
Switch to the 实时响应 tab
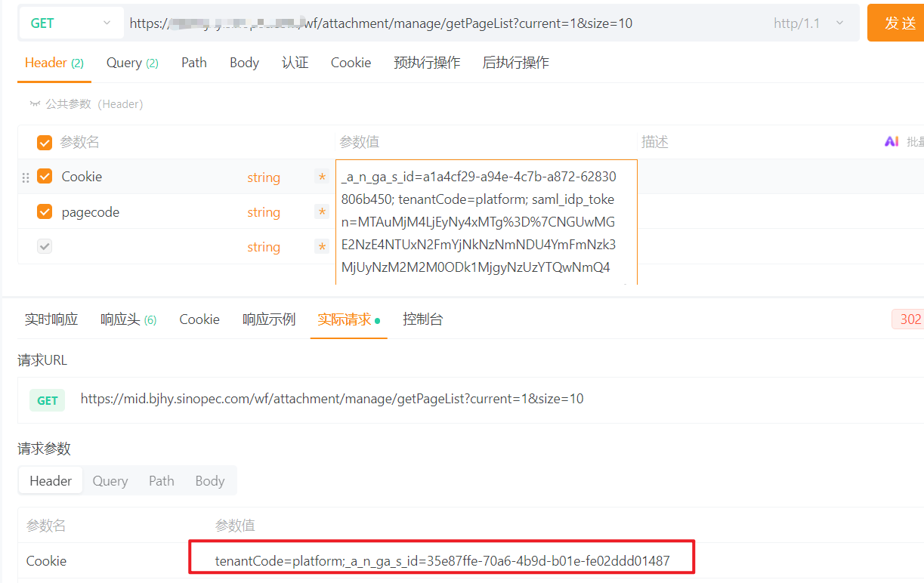pyautogui.click(x=51, y=319)
